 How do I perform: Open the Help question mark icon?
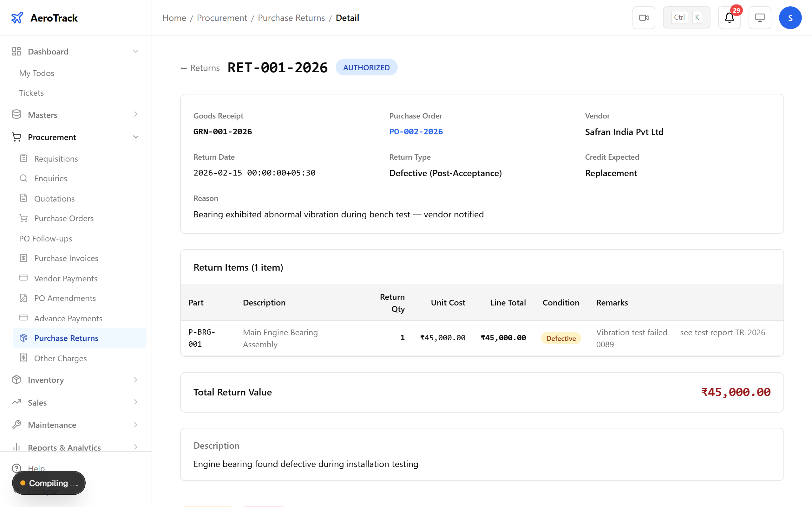point(17,468)
